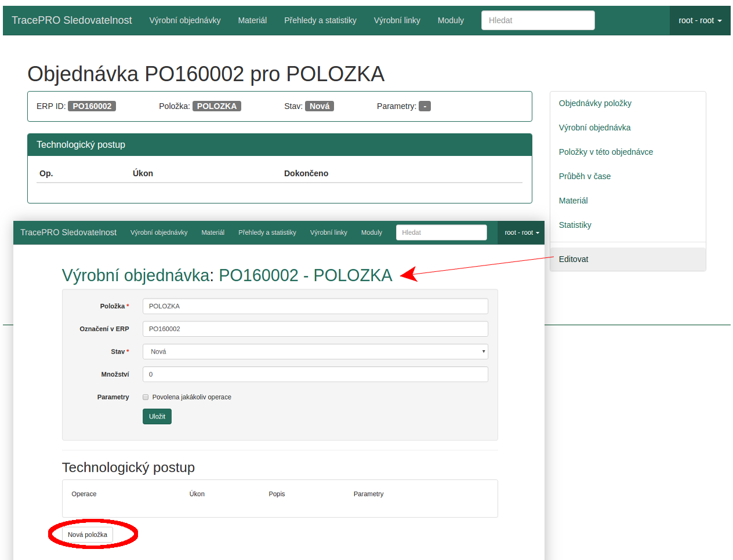Open Přehledy a statistiky in the main page navbar
This screenshot has width=733, height=560.
(x=320, y=20)
